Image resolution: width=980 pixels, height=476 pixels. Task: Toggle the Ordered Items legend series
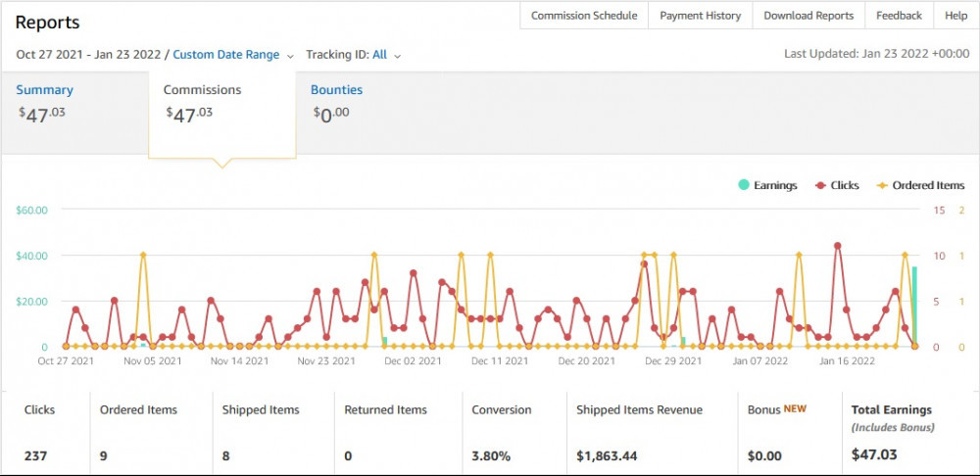tap(927, 185)
